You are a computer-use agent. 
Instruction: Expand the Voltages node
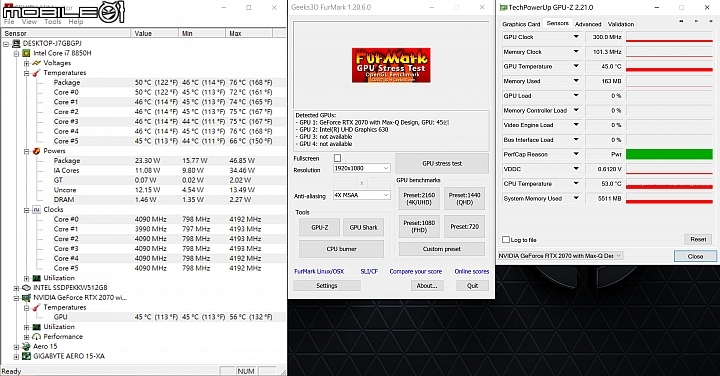tap(27, 63)
